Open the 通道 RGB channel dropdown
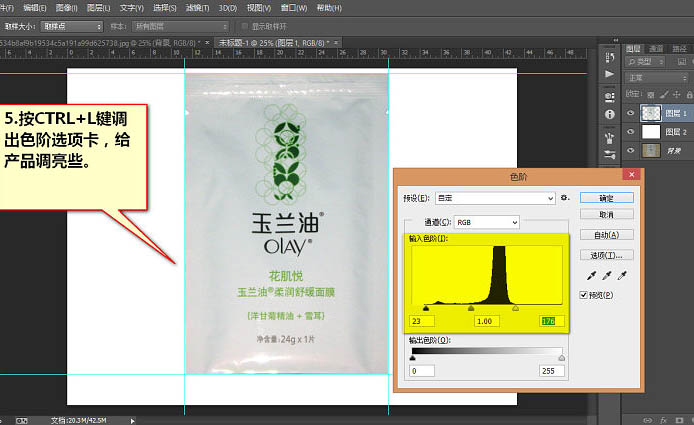This screenshot has height=425, width=694. (487, 222)
